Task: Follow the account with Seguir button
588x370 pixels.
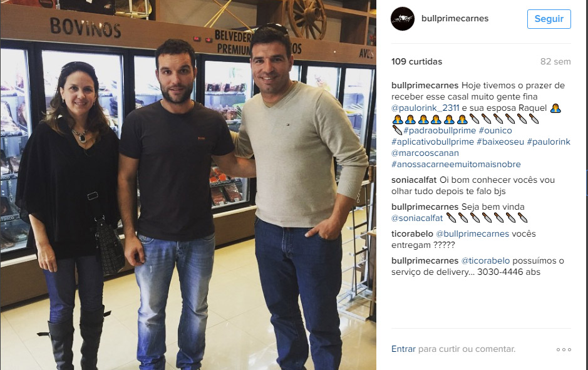Action: point(549,19)
